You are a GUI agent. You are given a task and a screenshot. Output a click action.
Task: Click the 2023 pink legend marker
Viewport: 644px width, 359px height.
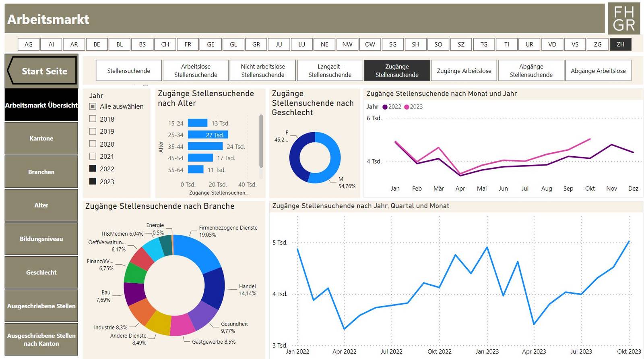[x=407, y=107]
